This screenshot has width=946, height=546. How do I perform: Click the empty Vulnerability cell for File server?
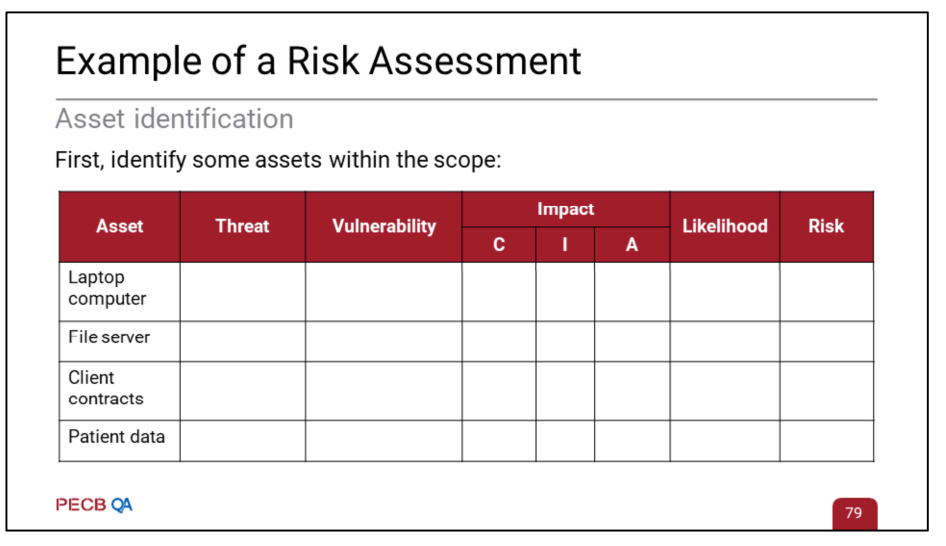384,341
